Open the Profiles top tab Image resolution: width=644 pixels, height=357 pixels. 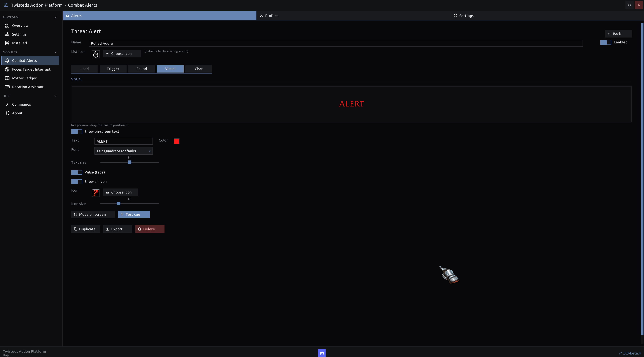click(x=353, y=16)
